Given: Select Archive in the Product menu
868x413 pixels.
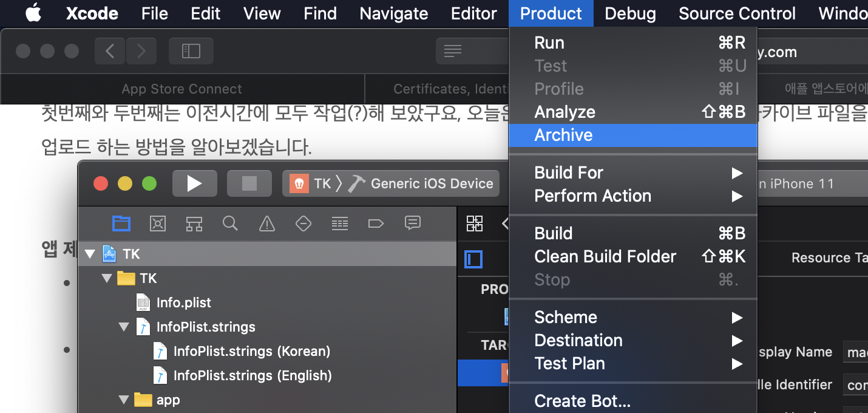Looking at the screenshot, I should click(x=633, y=135).
